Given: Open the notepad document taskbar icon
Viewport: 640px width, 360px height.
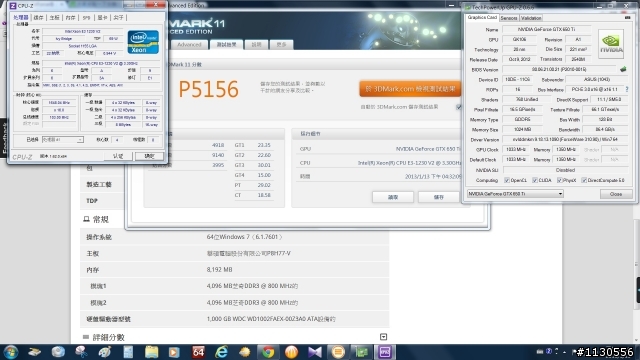Looking at the screenshot, I should pos(128,352).
